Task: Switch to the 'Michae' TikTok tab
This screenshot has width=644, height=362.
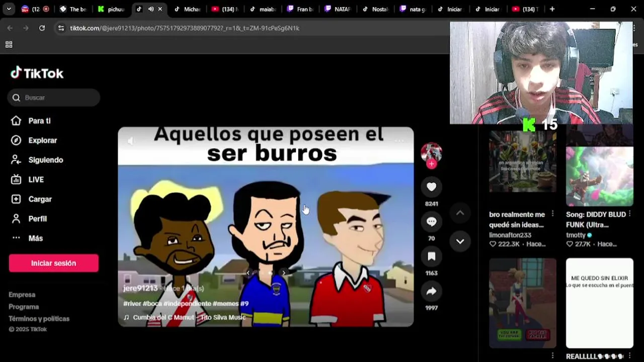Action: 188,9
